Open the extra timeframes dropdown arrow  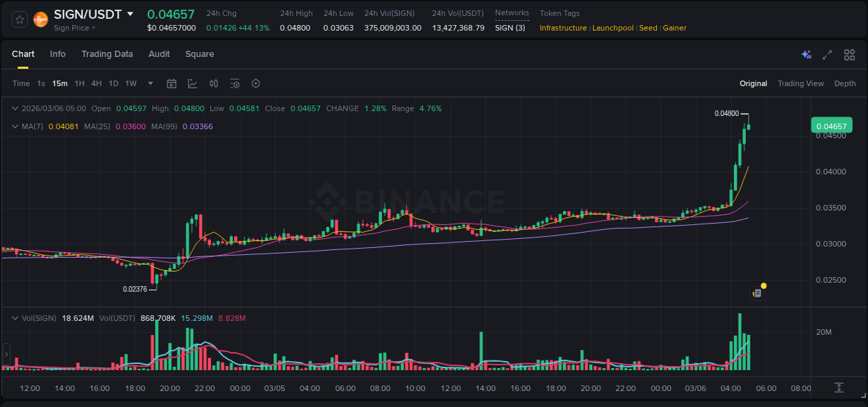(x=149, y=83)
